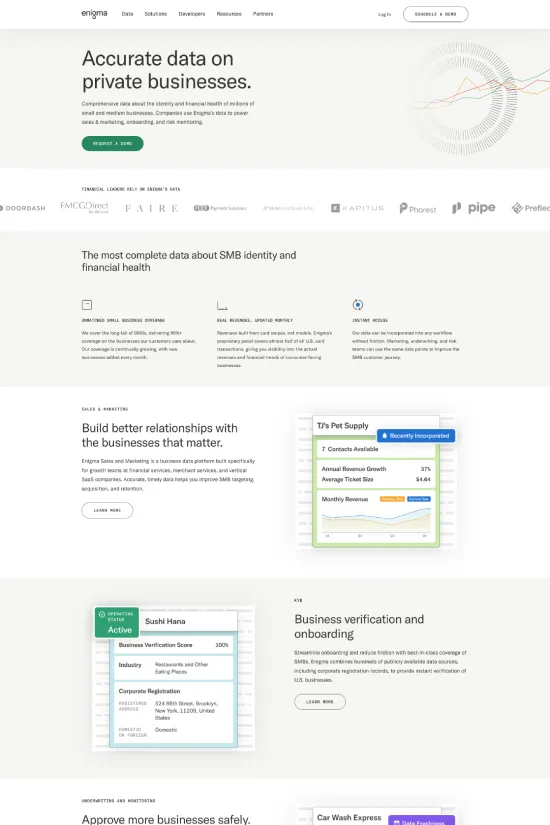Click the "Accurate data on private businesses" headline
The height and width of the screenshot is (825, 550).
166,70
